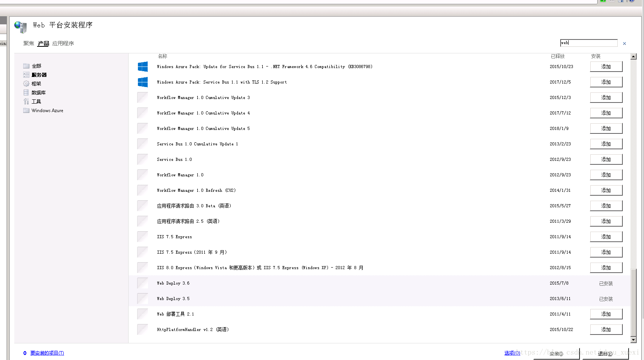
Task: Click the Windows logo icon for Service Bus 1.1 TLS 1.2 Support
Action: (x=143, y=82)
